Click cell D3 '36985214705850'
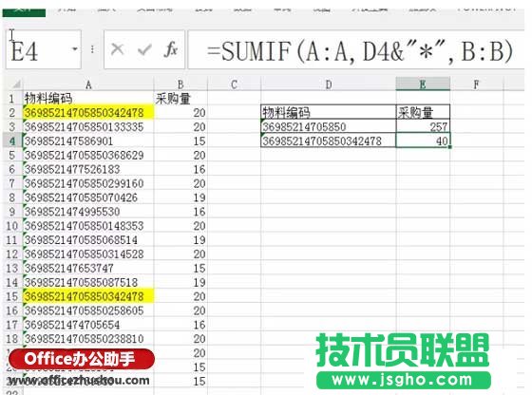 (328, 126)
